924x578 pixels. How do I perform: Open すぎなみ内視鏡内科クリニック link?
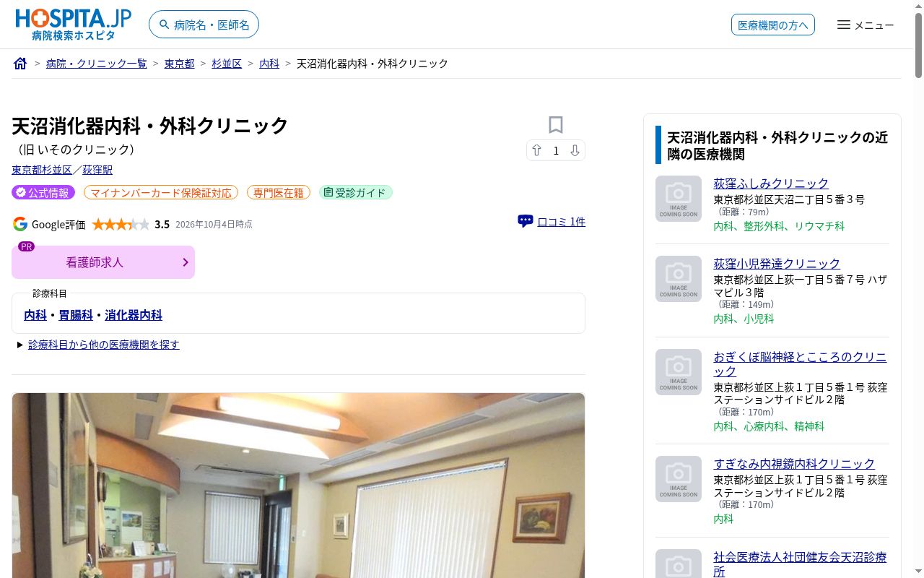point(794,464)
